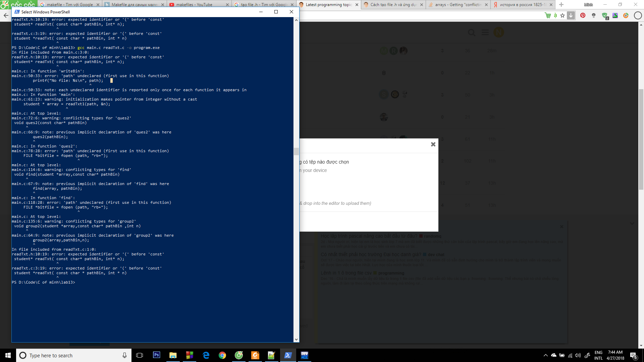This screenshot has width=644, height=362.
Task: Open the browser downloads arrow button
Action: coord(571,15)
